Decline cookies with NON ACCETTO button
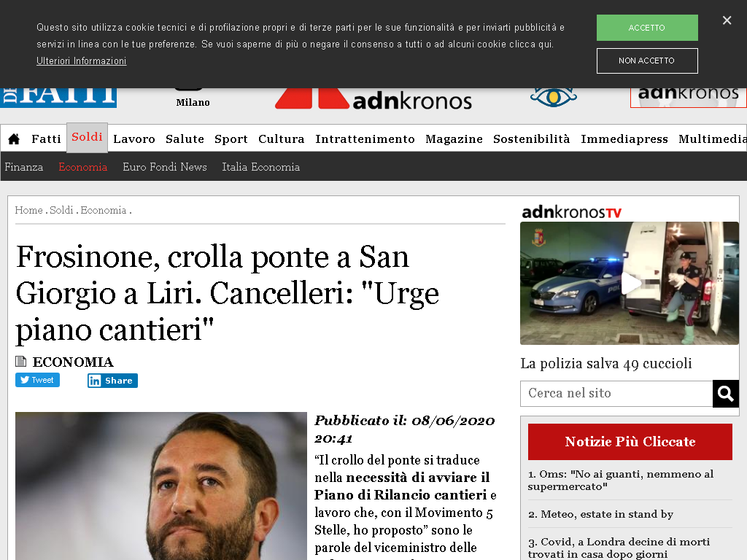 click(x=647, y=61)
